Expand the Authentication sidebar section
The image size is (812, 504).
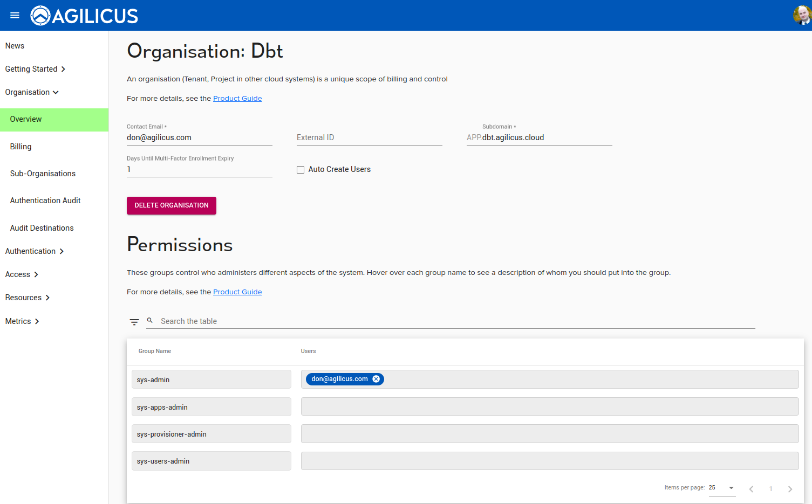coord(35,251)
